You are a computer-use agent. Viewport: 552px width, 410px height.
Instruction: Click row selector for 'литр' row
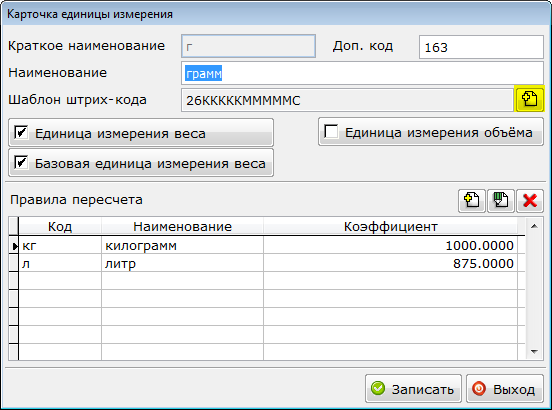coord(13,263)
